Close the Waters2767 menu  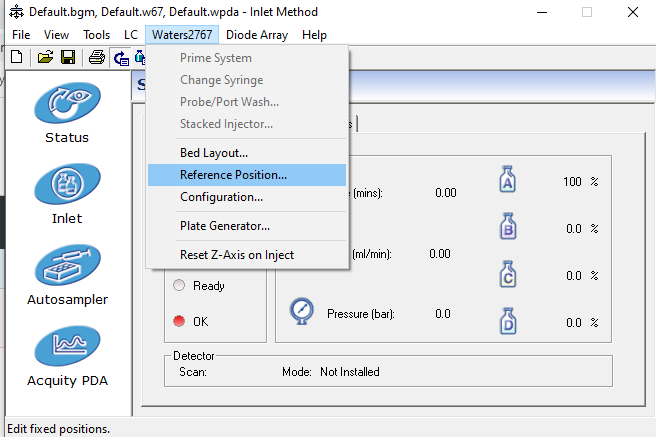(x=182, y=35)
